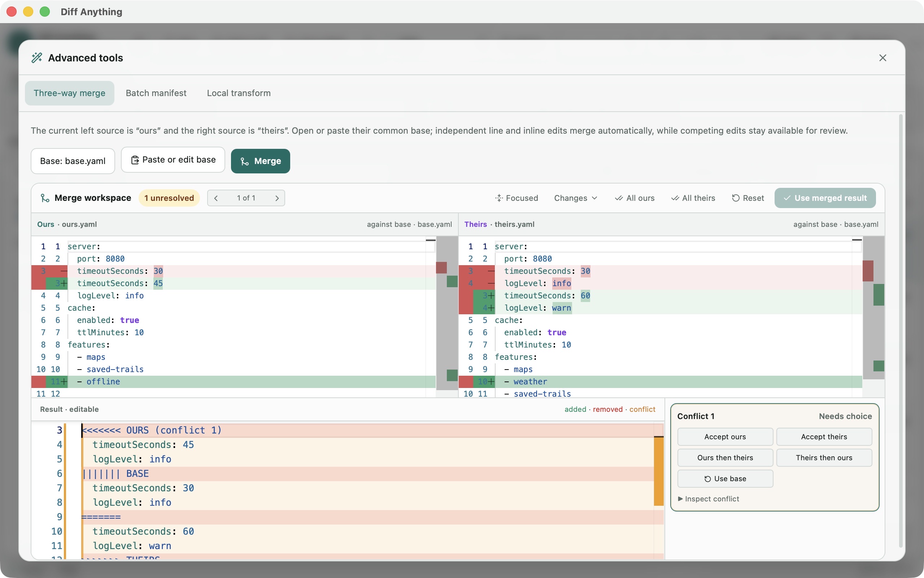
Task: Click the macOS green zoom button
Action: tap(45, 12)
